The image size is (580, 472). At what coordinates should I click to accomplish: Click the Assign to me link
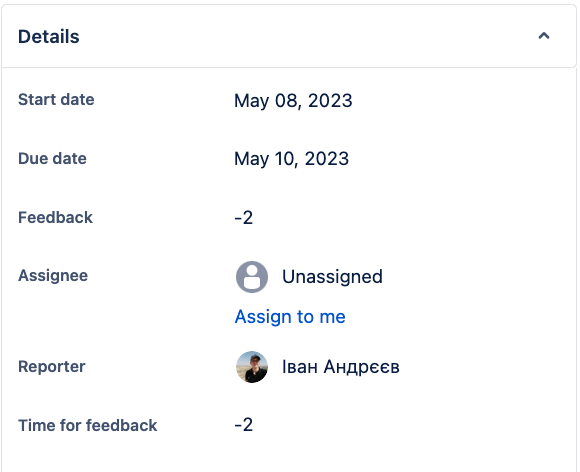point(290,317)
